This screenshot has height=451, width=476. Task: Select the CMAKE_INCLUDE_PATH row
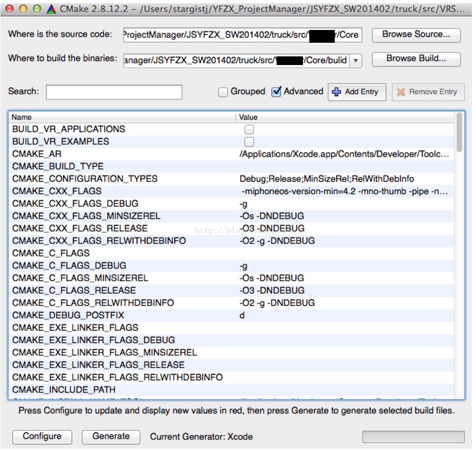(231, 390)
